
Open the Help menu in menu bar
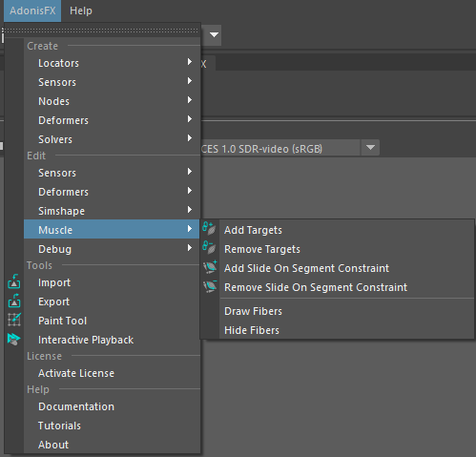(81, 10)
